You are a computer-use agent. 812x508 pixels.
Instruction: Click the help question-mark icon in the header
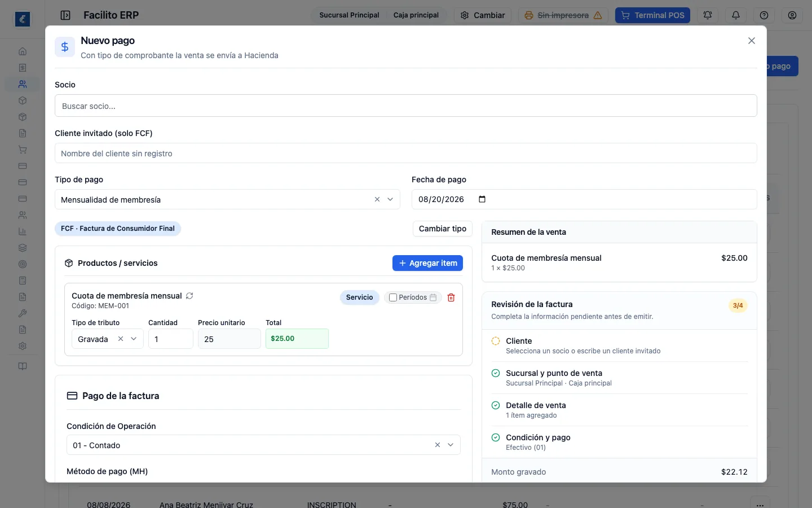click(764, 15)
